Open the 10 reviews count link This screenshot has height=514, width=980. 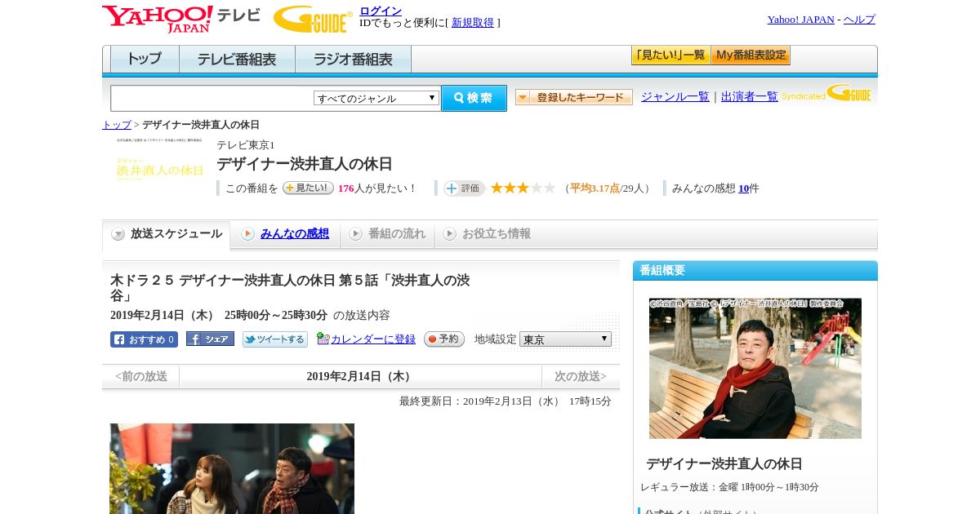(x=744, y=188)
